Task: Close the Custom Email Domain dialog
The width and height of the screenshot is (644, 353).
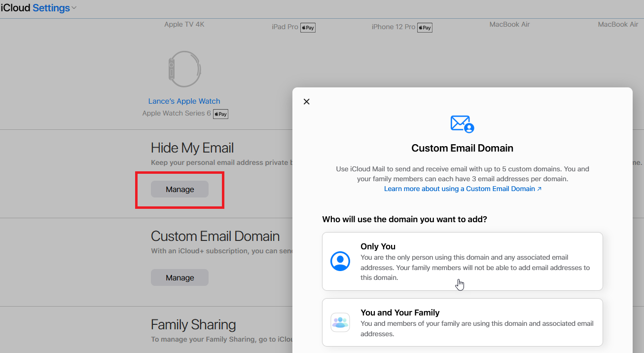Action: click(306, 102)
